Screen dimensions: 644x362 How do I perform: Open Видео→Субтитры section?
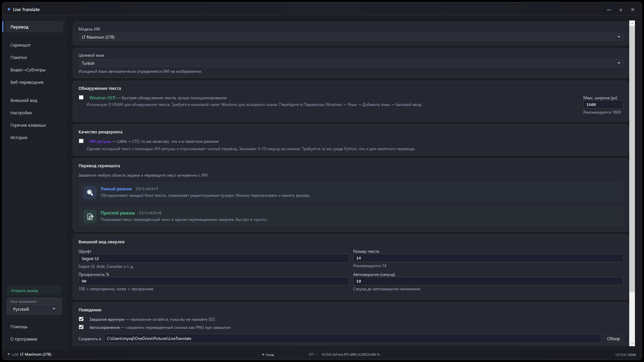pos(34,70)
